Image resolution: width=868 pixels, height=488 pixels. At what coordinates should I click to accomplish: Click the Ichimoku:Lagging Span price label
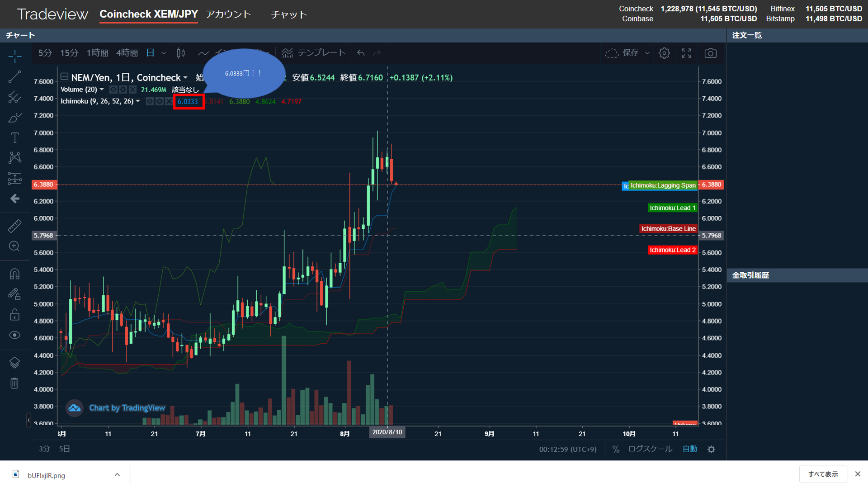(663, 185)
